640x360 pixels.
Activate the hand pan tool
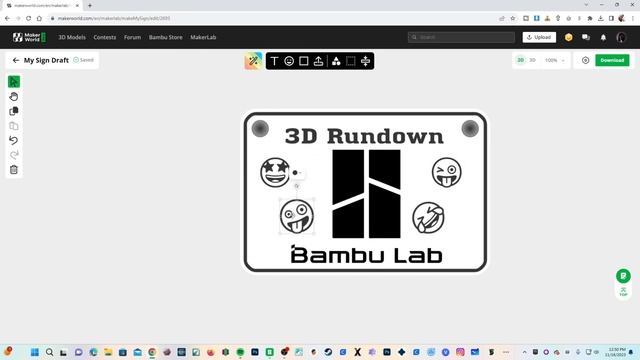[x=14, y=97]
